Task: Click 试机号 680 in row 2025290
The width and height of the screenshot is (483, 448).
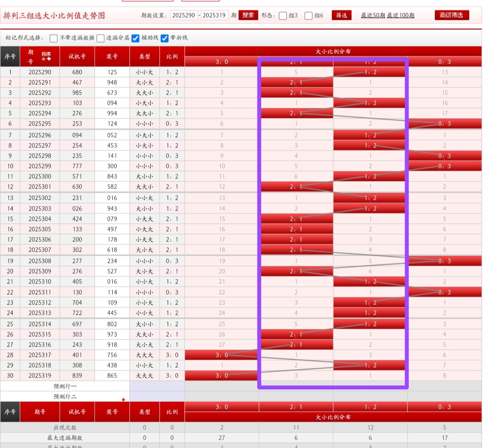Action: pyautogui.click(x=77, y=72)
